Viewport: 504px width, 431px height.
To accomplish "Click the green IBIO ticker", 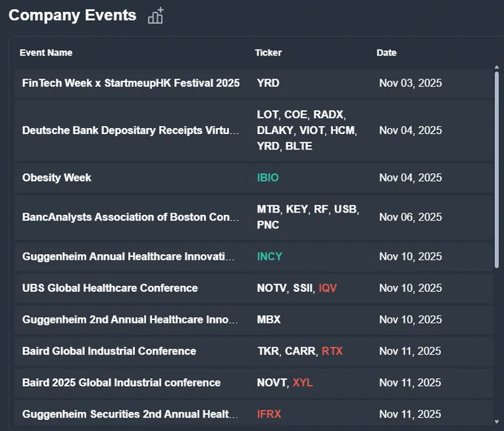I will coord(268,178).
